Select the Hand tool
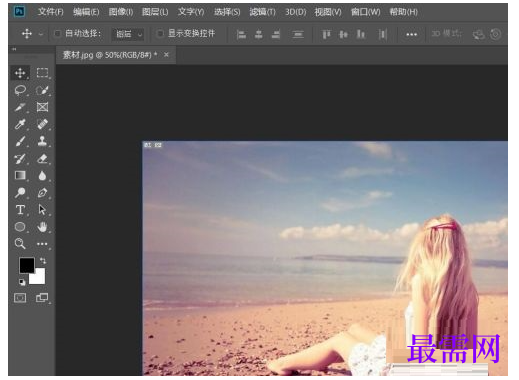The height and width of the screenshot is (380, 519). pos(42,227)
